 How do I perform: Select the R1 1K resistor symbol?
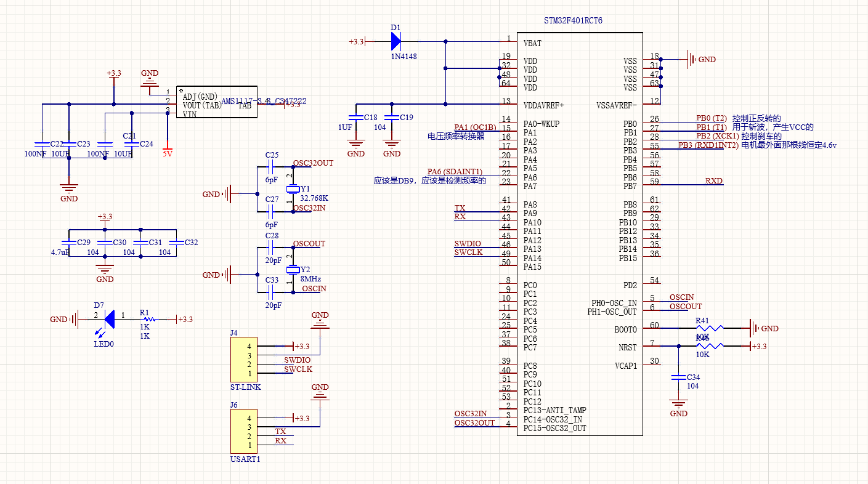148,319
